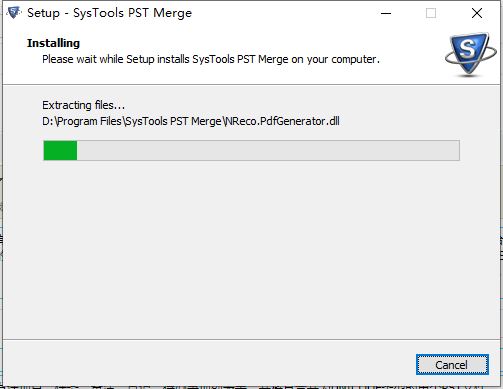503x389 pixels.
Task: Click the bold 'Installing' heading
Action: [53, 43]
